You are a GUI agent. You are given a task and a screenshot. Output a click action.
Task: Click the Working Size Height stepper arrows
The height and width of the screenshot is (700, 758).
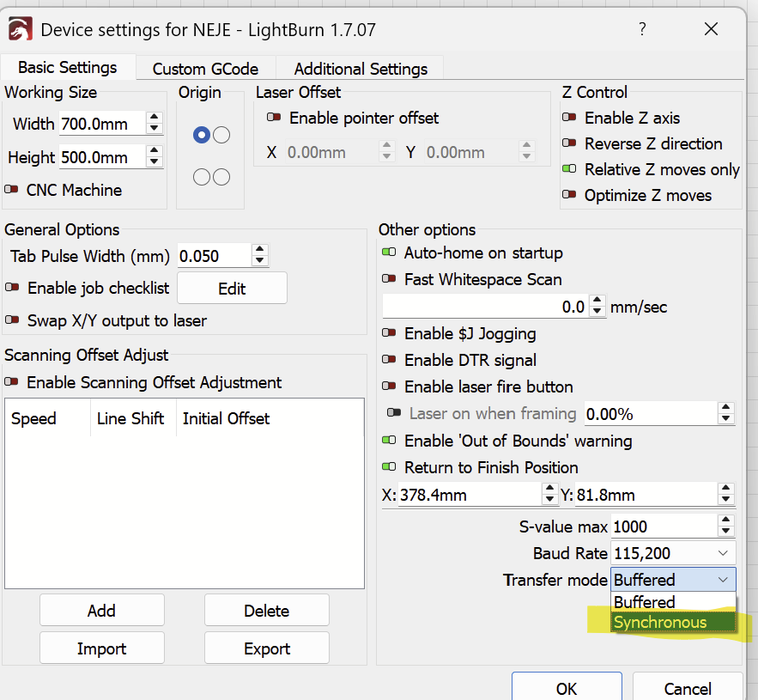pyautogui.click(x=154, y=156)
